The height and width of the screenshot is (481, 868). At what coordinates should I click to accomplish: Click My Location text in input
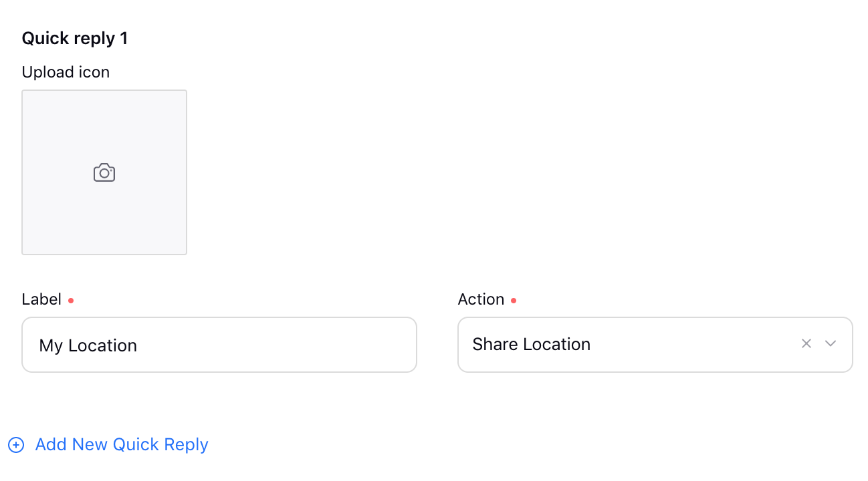tap(88, 345)
